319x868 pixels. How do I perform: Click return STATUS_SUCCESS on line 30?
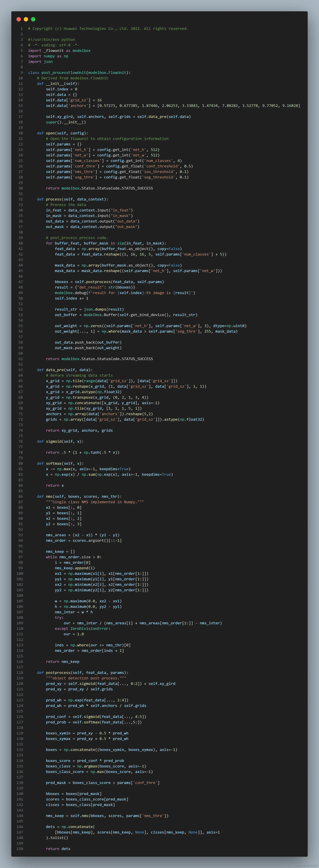coord(99,188)
